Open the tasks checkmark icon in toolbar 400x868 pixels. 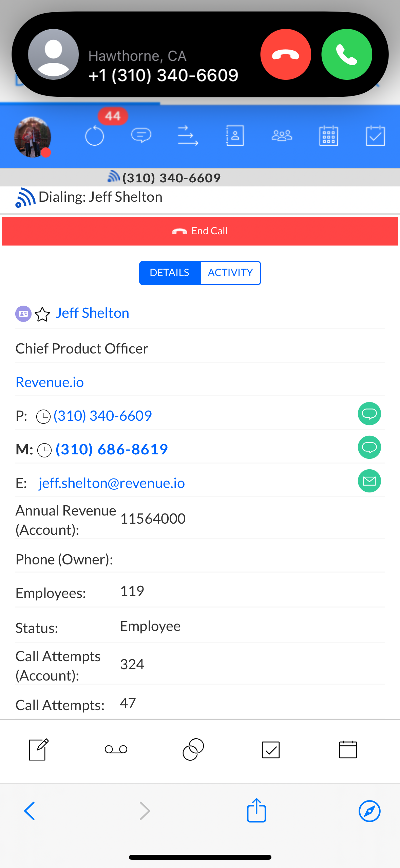(375, 135)
